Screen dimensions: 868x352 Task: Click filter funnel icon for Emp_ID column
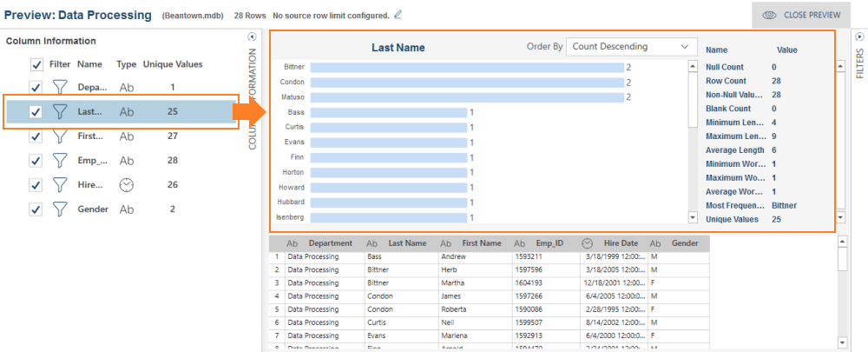coord(59,160)
